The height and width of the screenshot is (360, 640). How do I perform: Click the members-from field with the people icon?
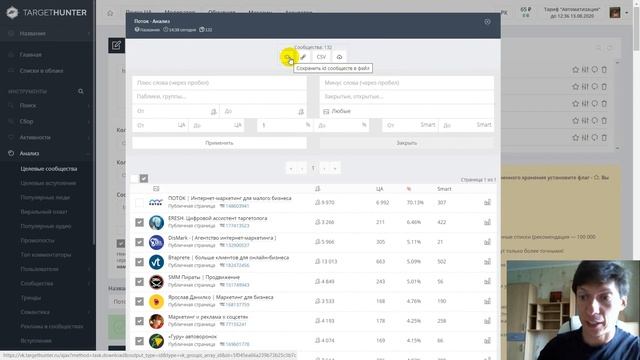(176, 111)
